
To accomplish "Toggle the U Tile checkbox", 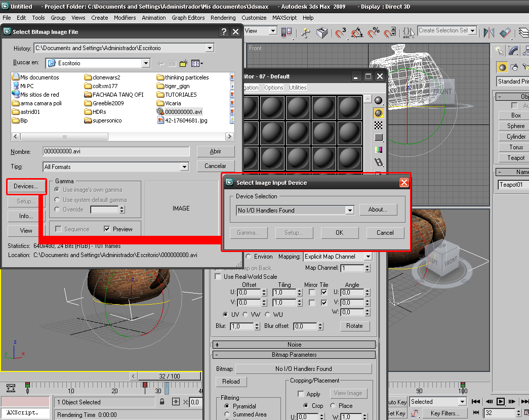I will (x=324, y=292).
